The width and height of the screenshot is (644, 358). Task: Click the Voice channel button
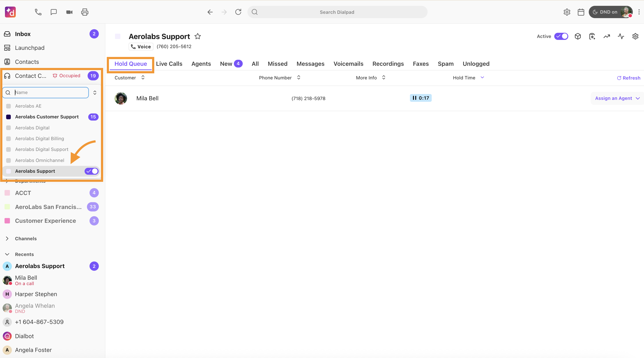click(141, 46)
